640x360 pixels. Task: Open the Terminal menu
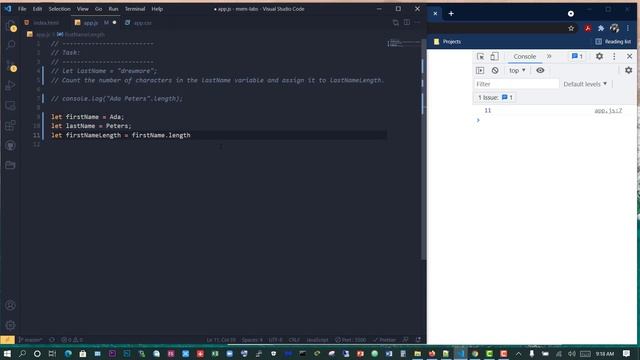pos(135,9)
